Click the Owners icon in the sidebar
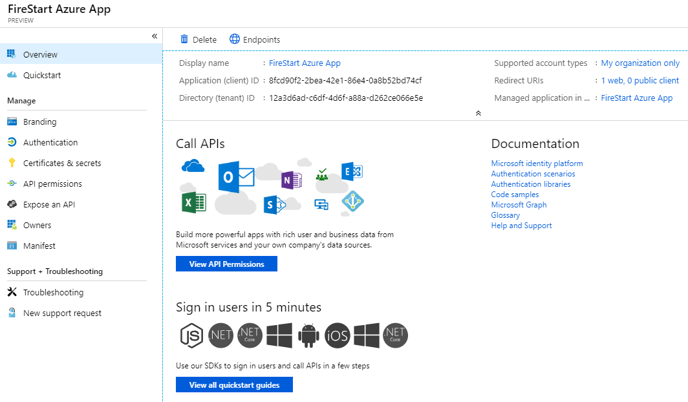 12,224
